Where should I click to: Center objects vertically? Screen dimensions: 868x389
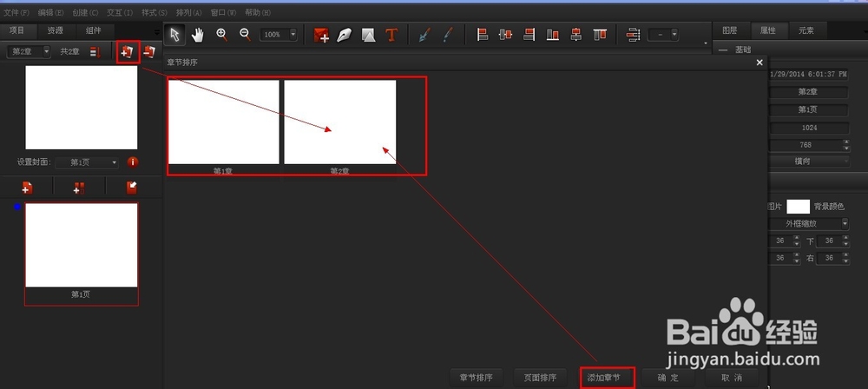coord(576,35)
